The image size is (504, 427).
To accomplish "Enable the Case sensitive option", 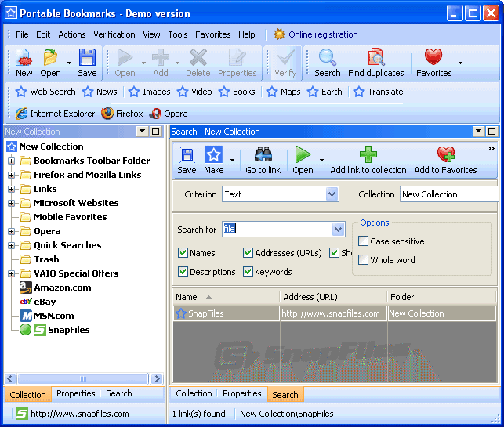I will [x=363, y=241].
